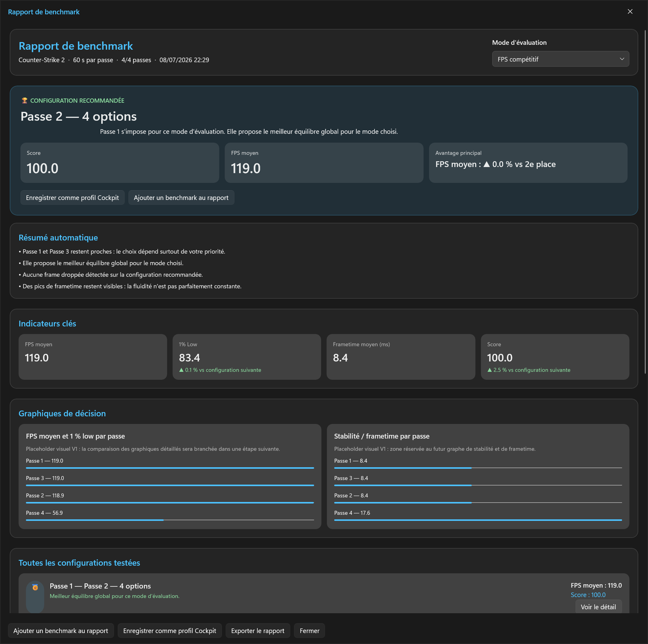Click the Passe 4 — 56.9 FPS bar
Screen dimensions: 648x644
coord(170,520)
